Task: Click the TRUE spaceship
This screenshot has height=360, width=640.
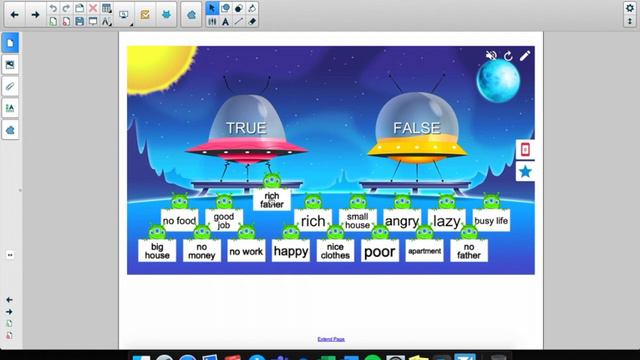Action: coord(246,130)
